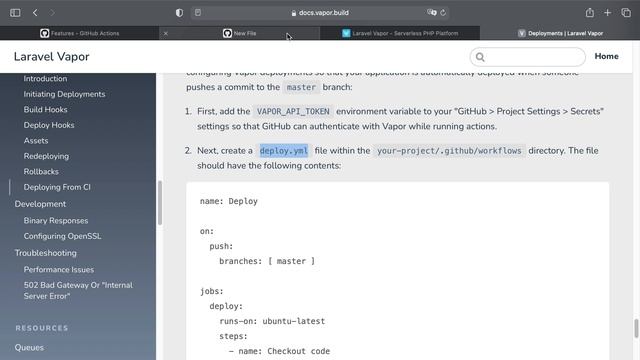Toggle the Safari sidebar button

[x=15, y=13]
